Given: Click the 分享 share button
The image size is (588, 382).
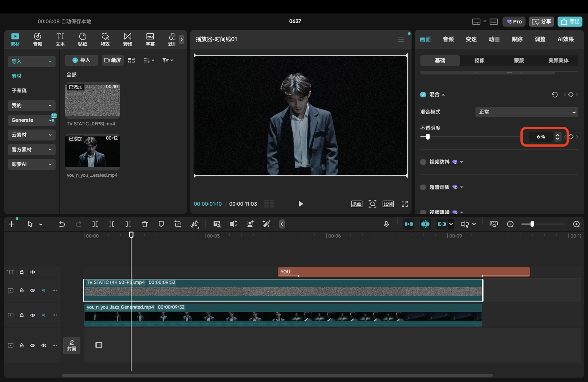Looking at the screenshot, I should click(x=541, y=22).
